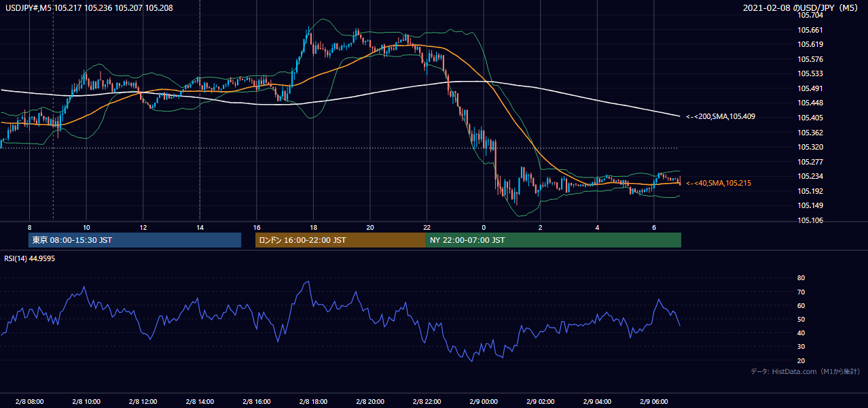Click price level 105.619 on the axis
Viewport: 868px width, 408px height.
pos(810,44)
